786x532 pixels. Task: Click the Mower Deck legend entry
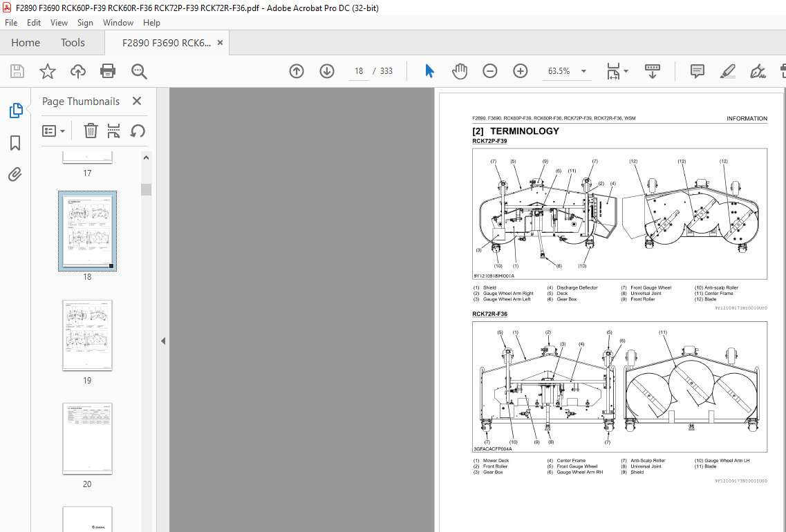pos(492,460)
